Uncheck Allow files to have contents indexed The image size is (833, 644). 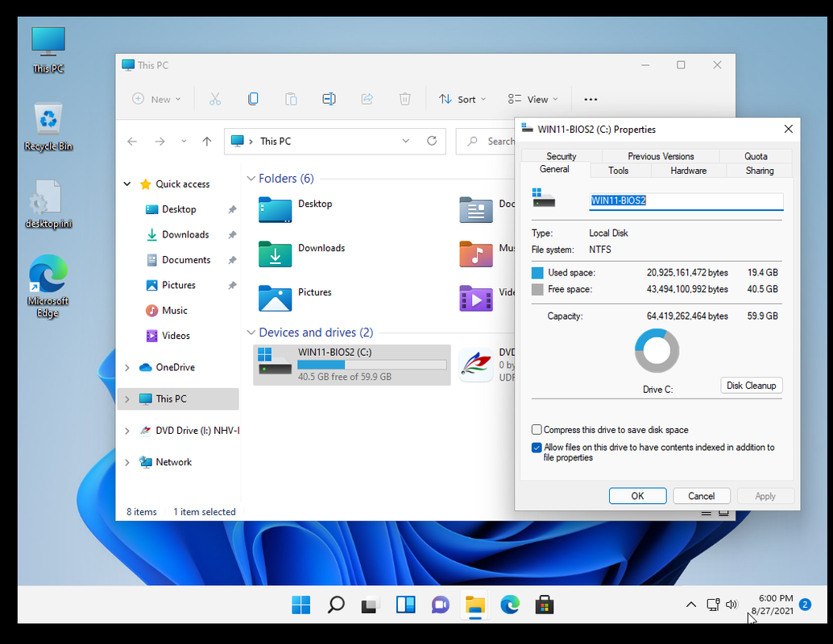click(537, 448)
